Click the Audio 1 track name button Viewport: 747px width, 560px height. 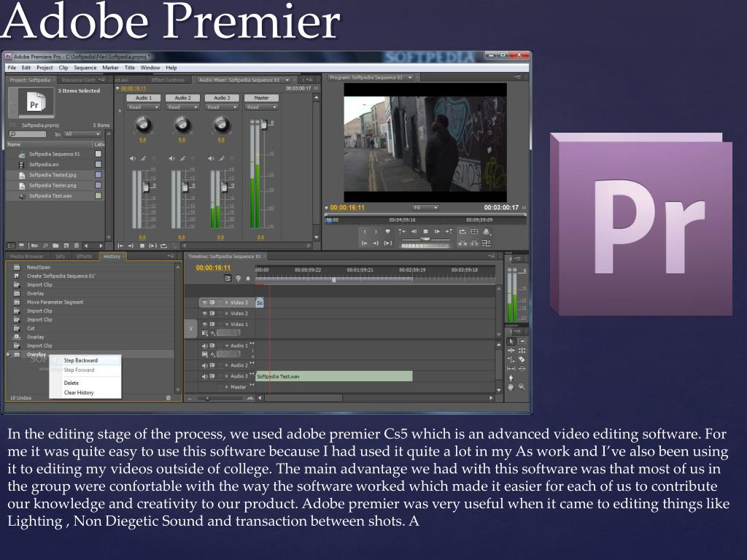point(143,98)
